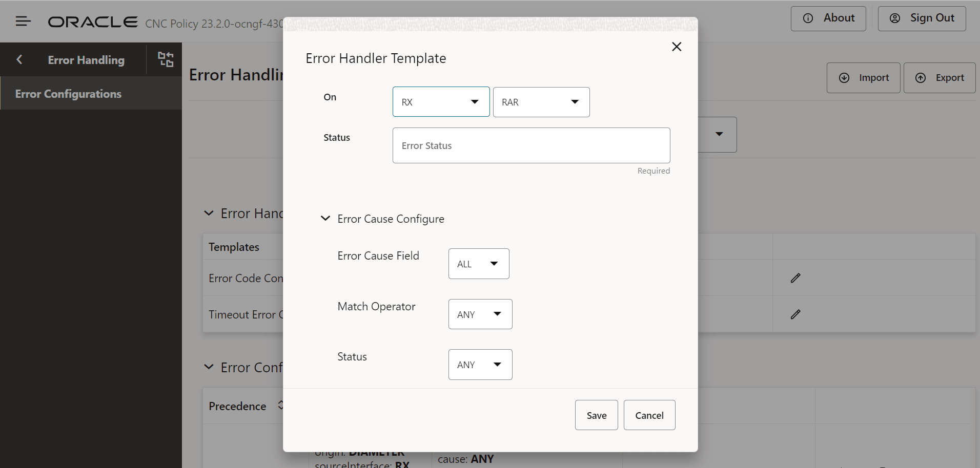This screenshot has height=468, width=980.
Task: Click the back arrow beside Error Handling
Action: pos(19,59)
